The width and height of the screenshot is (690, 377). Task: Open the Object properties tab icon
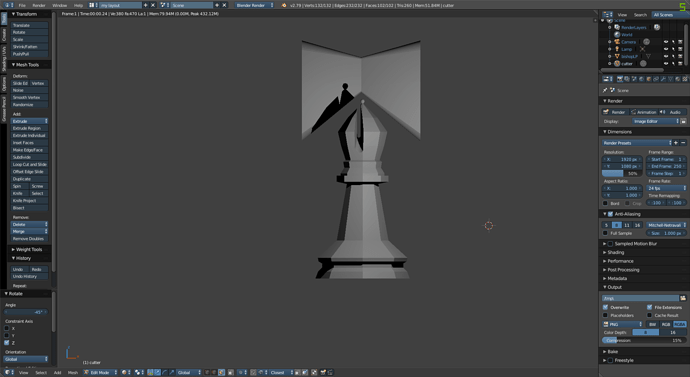(649, 79)
